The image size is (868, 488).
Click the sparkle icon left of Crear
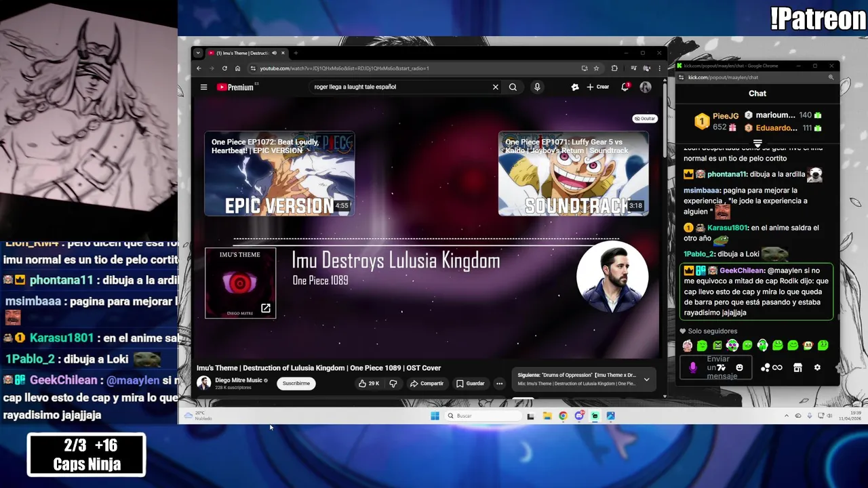point(575,87)
